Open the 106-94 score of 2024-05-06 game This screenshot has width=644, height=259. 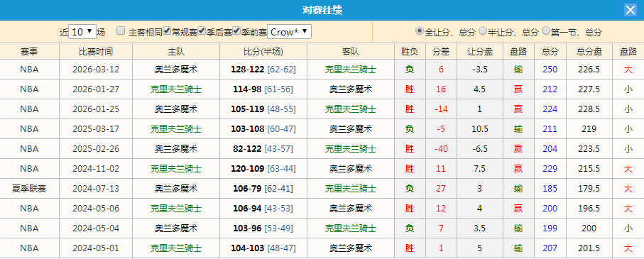pyautogui.click(x=247, y=209)
